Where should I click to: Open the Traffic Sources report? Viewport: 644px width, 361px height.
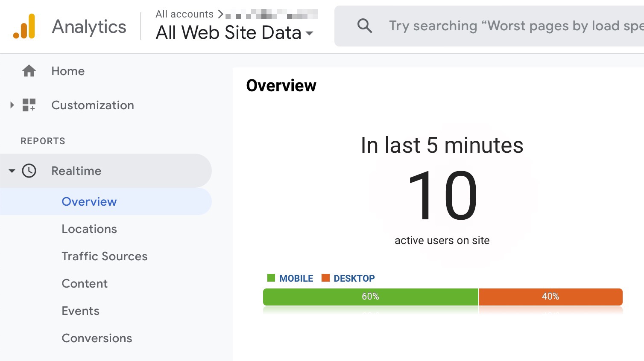[x=105, y=256]
